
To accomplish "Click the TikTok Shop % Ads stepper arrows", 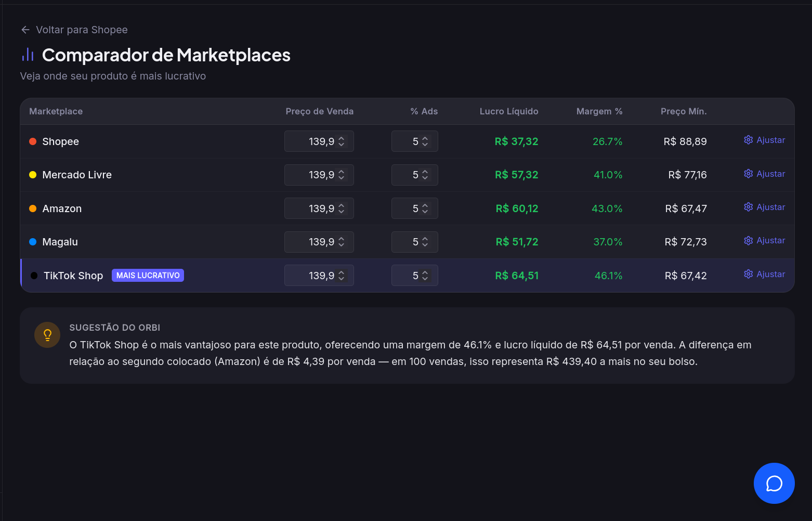I will click(x=425, y=276).
